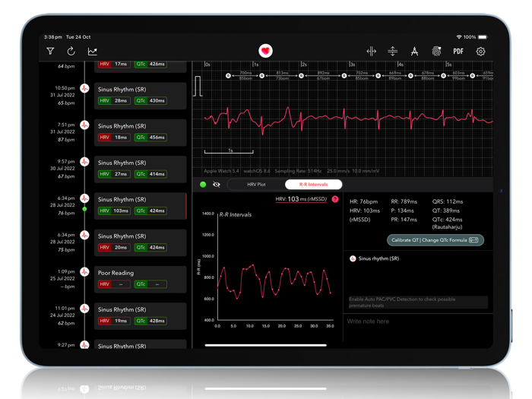The image size is (532, 399).
Task: Tap the Sinus rhythm (SR) classification label
Action: coord(378,258)
